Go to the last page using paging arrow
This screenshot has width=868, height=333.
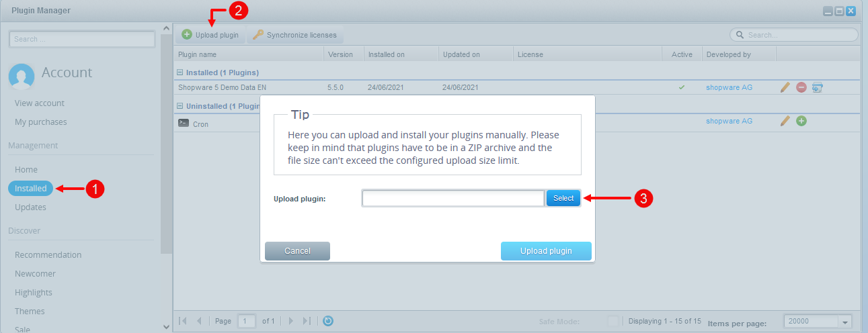click(x=307, y=321)
